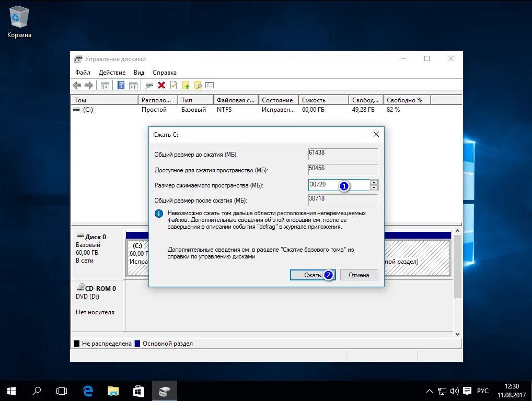The image size is (532, 401).
Task: Launch Microsoft Edge from the taskbar
Action: coord(88,391)
